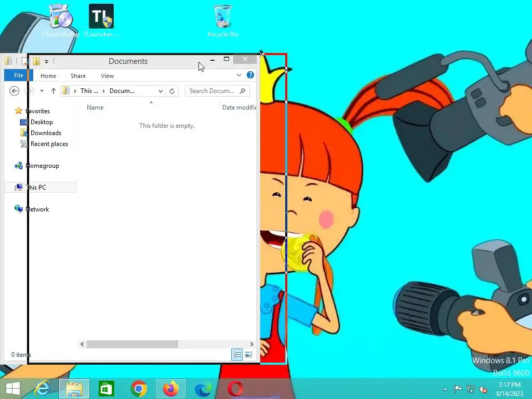The image size is (532, 399).
Task: Open the Recycle Bin on desktop
Action: click(222, 20)
